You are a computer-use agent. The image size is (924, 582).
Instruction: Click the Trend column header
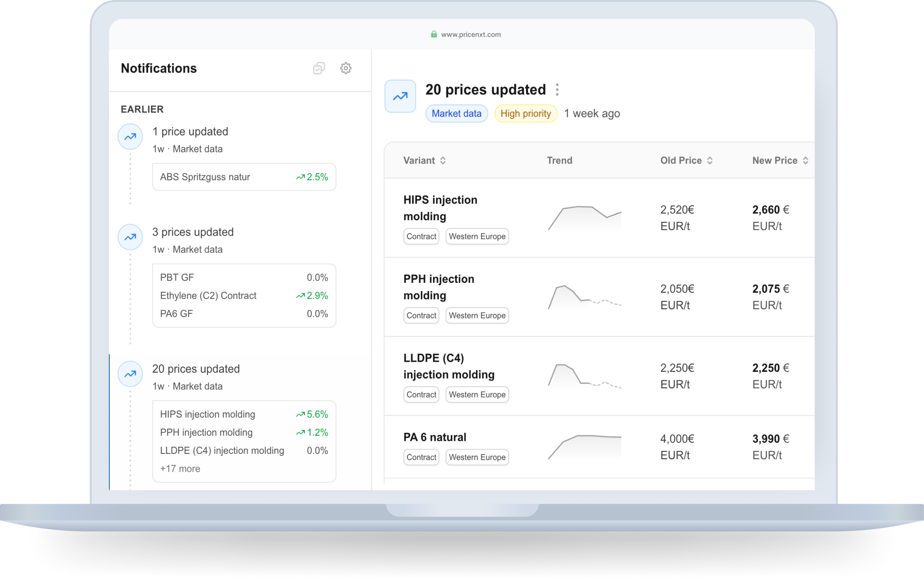pos(559,160)
